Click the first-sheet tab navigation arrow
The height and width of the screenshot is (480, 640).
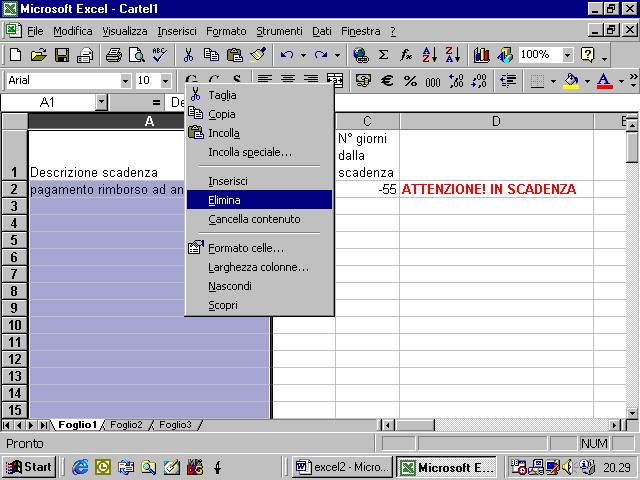[x=7, y=425]
